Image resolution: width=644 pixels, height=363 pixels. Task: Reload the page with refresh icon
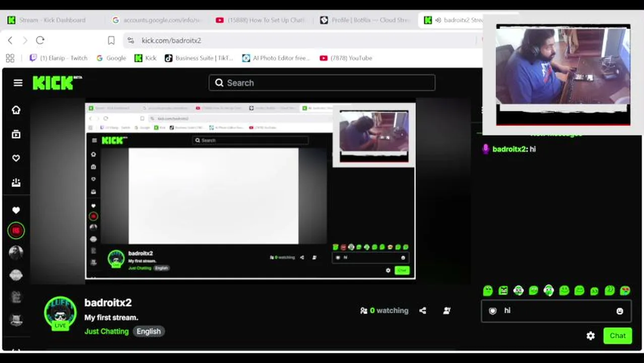pos(40,40)
